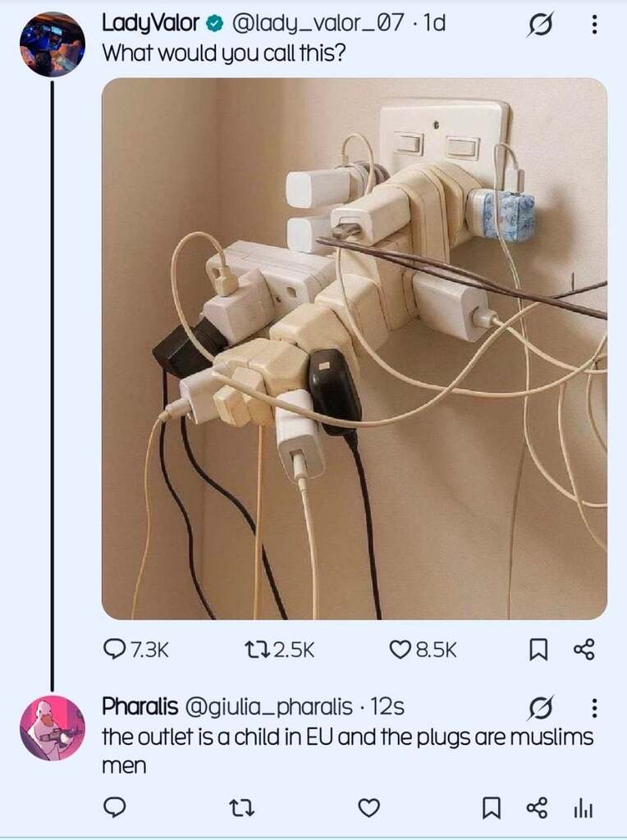This screenshot has height=840, width=627.
Task: View analytics for Pharalis's reply
Action: (x=583, y=809)
